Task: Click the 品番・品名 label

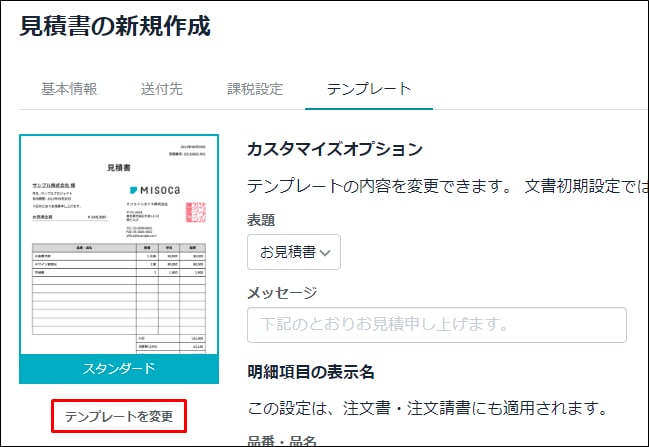Action: coord(282,441)
